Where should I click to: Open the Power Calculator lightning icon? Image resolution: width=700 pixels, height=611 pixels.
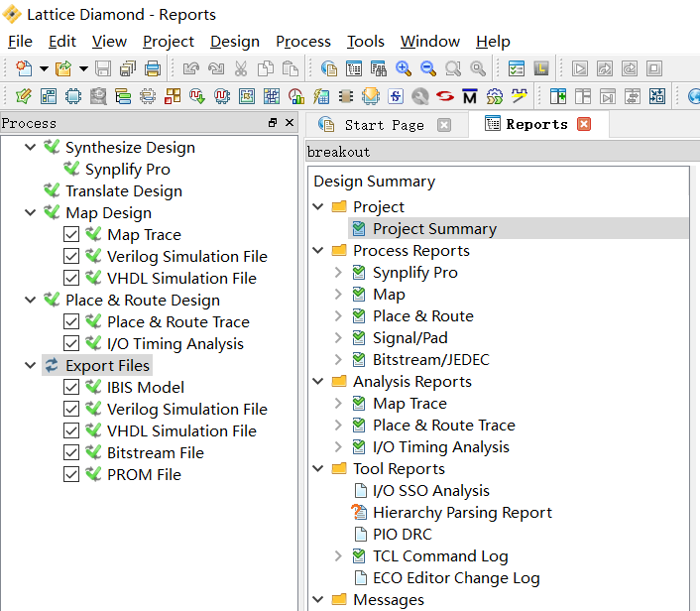[x=321, y=96]
